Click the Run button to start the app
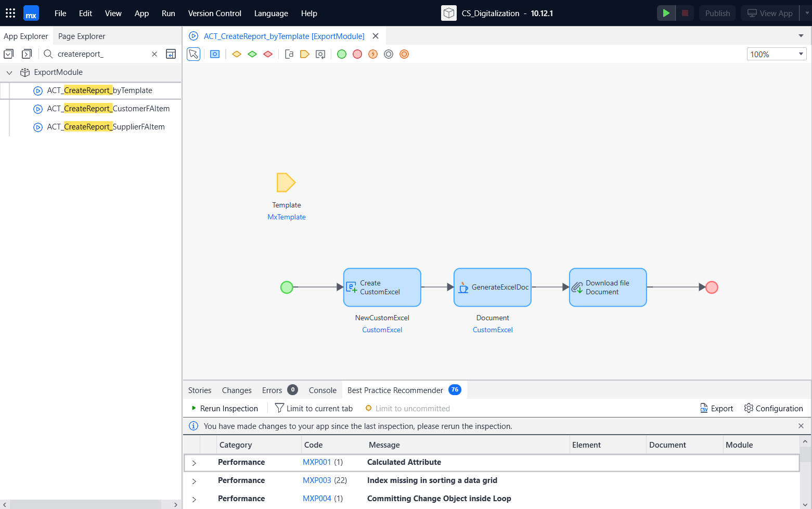This screenshot has width=812, height=509. 666,13
